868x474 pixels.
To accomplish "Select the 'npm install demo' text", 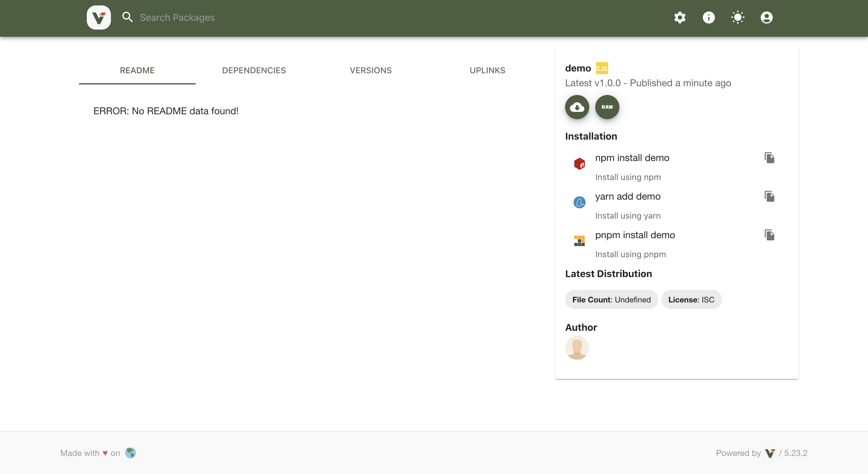I will coord(632,158).
